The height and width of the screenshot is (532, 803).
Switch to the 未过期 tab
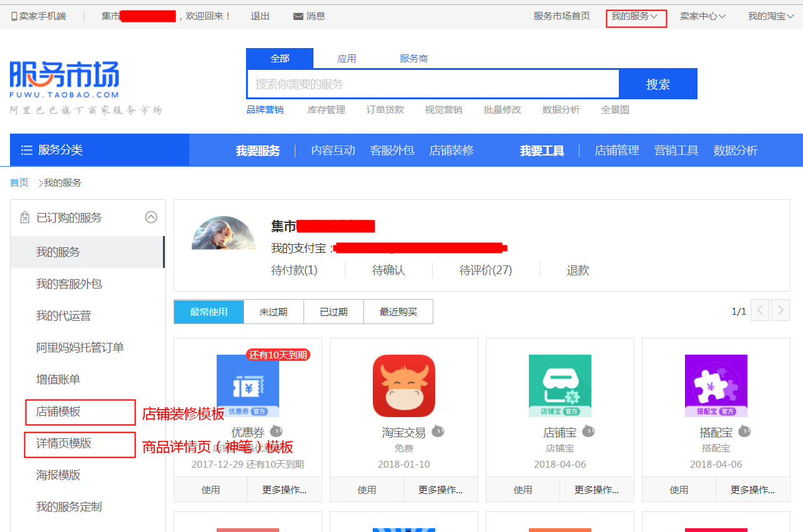coord(273,312)
